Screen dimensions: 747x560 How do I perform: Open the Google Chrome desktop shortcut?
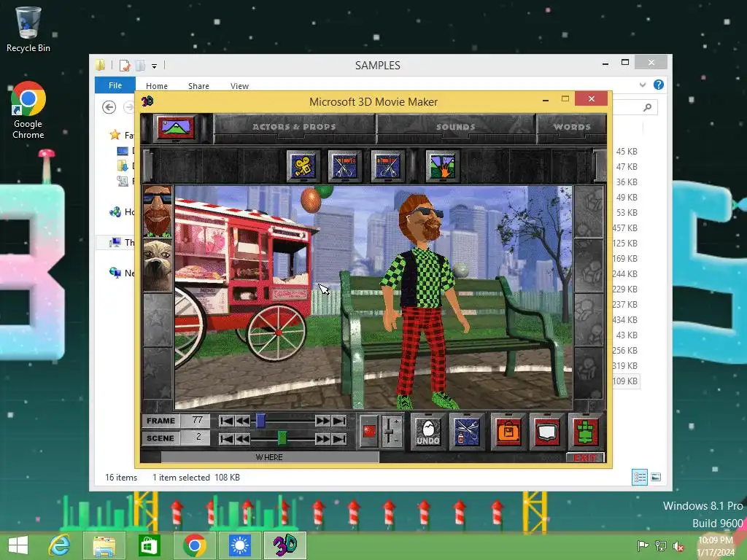point(28,110)
